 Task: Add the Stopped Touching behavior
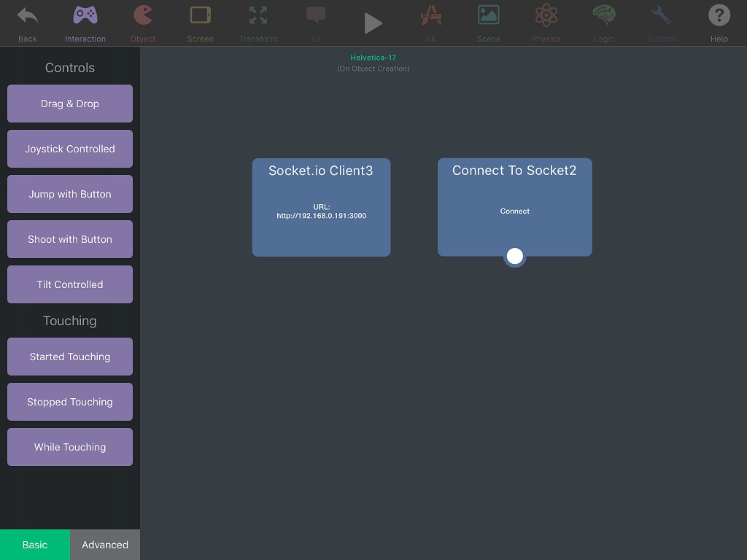[70, 402]
